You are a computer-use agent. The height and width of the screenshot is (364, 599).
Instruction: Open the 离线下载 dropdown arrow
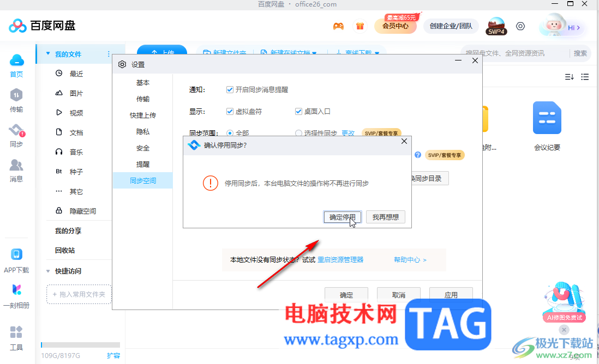click(x=377, y=53)
